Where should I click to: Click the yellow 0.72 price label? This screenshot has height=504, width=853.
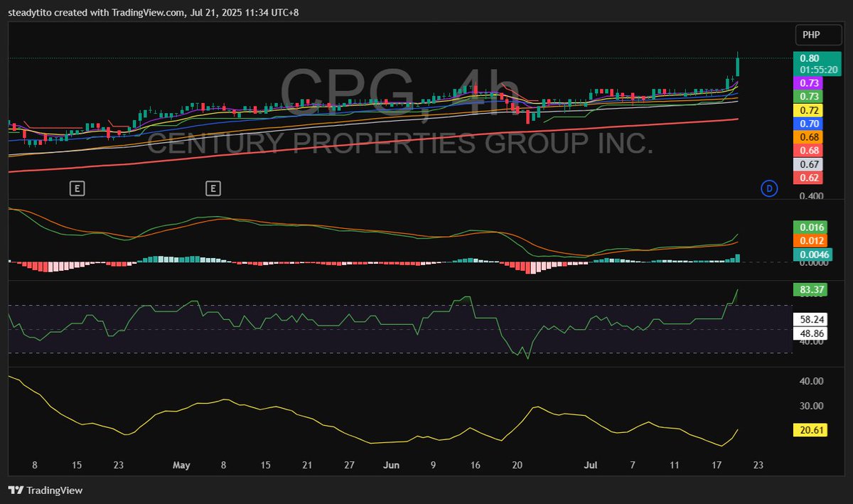click(809, 110)
